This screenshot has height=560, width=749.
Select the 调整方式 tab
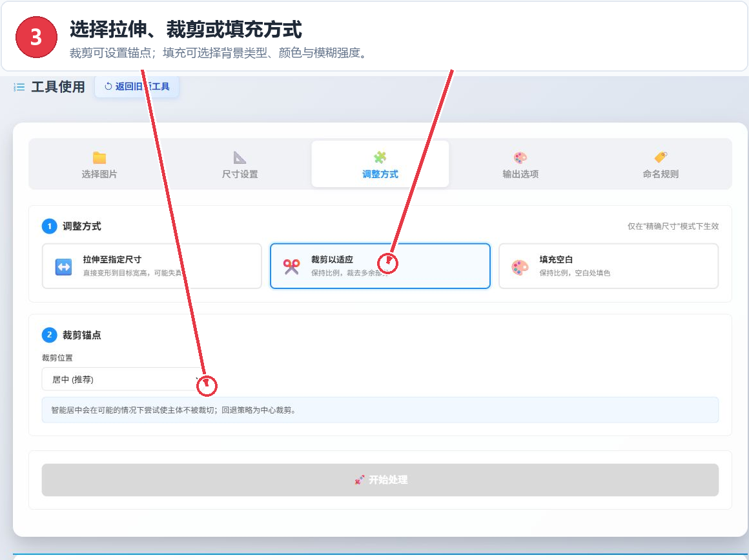[x=380, y=165]
